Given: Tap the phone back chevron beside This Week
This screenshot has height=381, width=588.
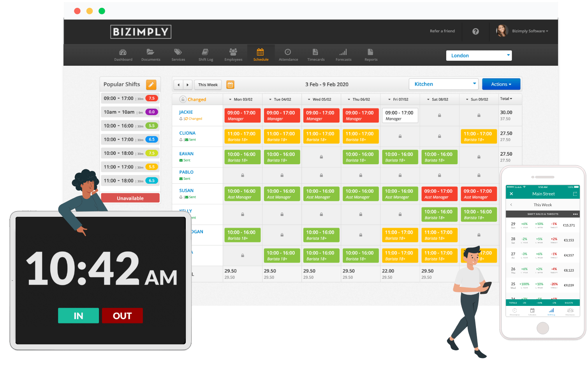Looking at the screenshot, I should pyautogui.click(x=511, y=205).
